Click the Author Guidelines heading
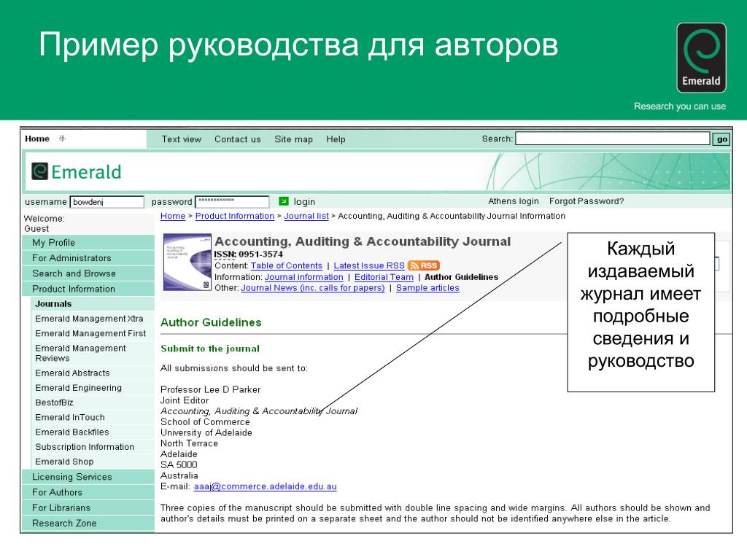 (211, 322)
